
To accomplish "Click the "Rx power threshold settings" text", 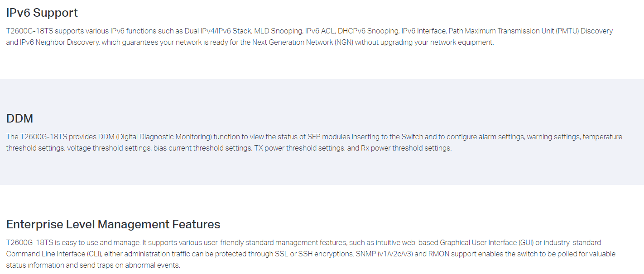I will click(x=406, y=148).
